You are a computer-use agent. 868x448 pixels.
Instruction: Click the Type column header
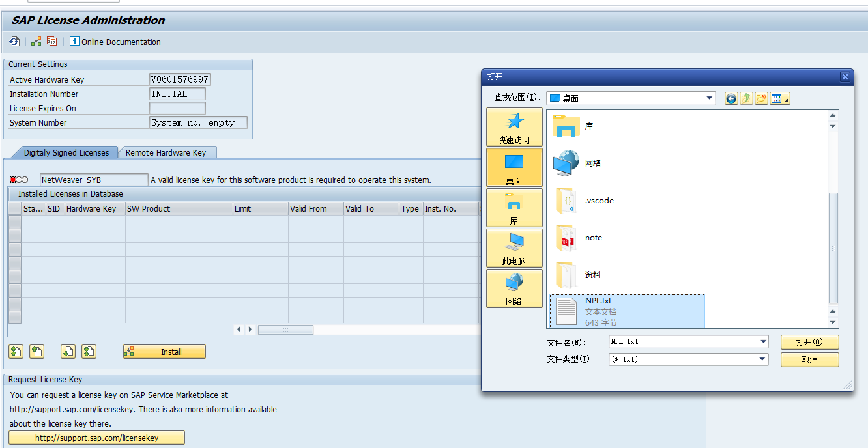(411, 208)
